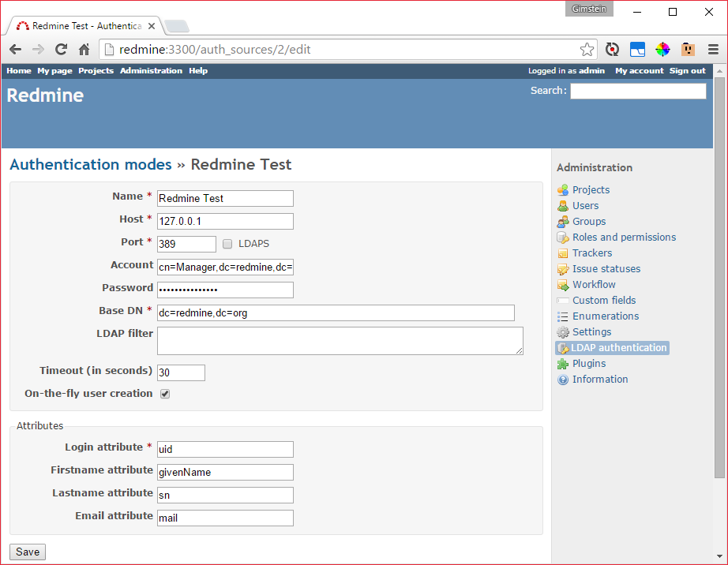This screenshot has height=565, width=728.
Task: Open Custom fields link
Action: coord(604,300)
